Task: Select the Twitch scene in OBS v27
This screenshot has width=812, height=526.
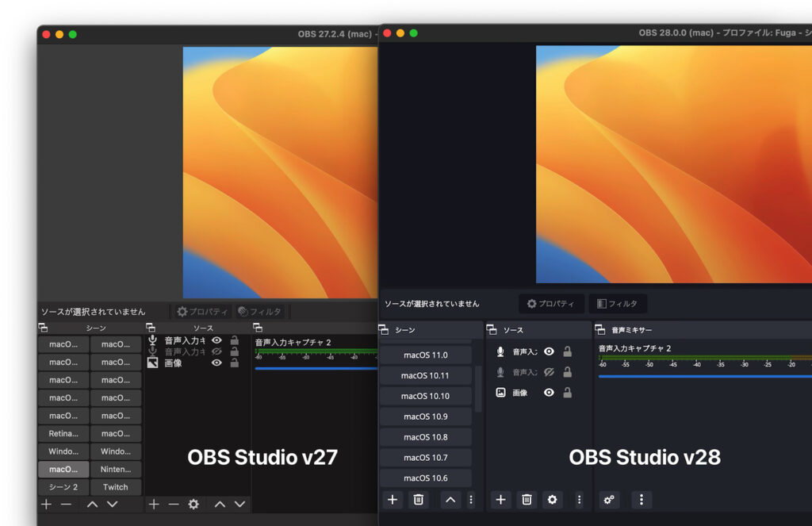Action: click(x=116, y=486)
